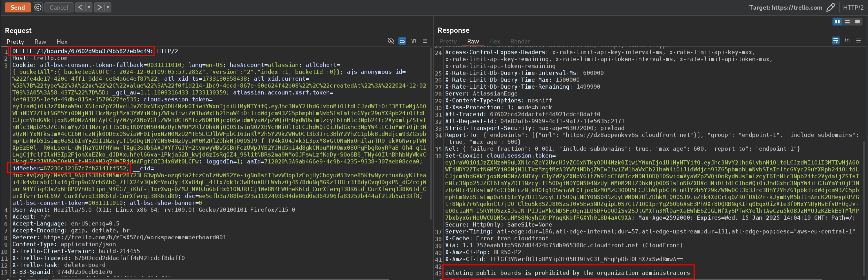Toggle line wrap in the Response panel
The image size is (868, 280).
point(836,41)
